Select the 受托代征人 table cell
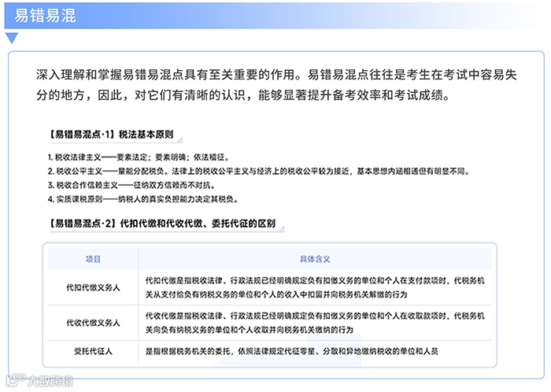 [x=93, y=351]
